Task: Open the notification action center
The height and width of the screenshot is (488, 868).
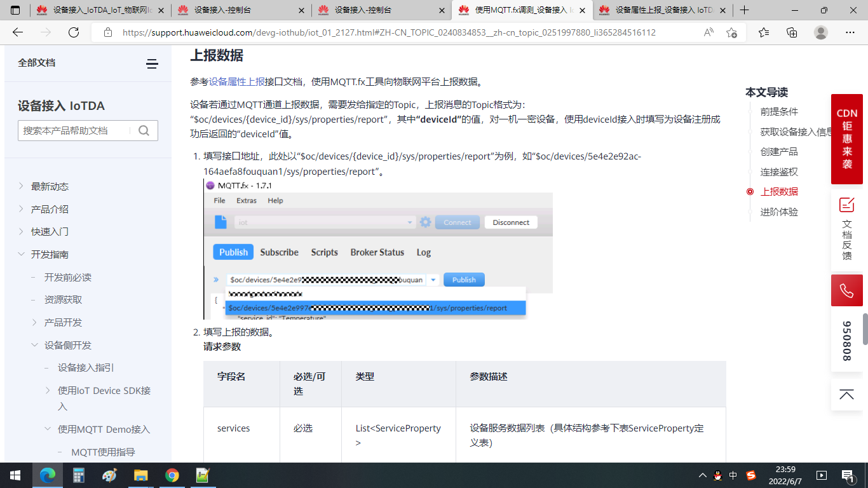Action: [x=848, y=475]
